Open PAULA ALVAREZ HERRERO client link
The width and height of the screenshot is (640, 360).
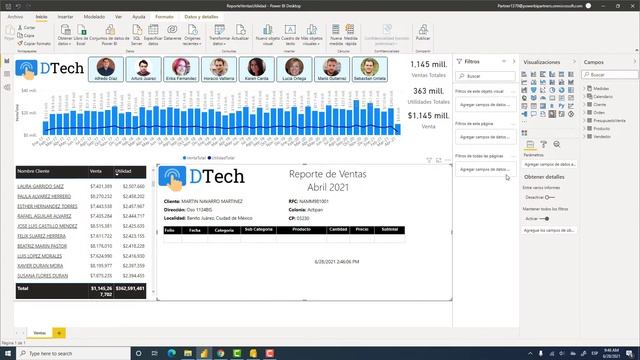44,196
